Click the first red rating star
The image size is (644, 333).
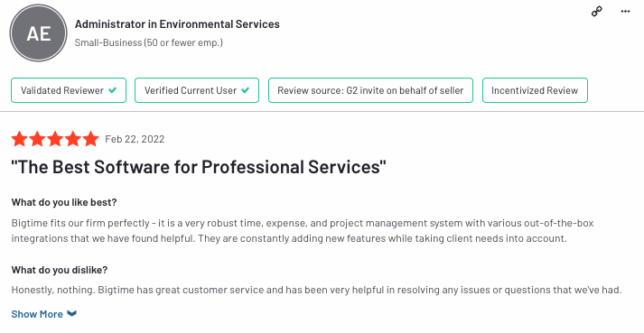tap(19, 139)
